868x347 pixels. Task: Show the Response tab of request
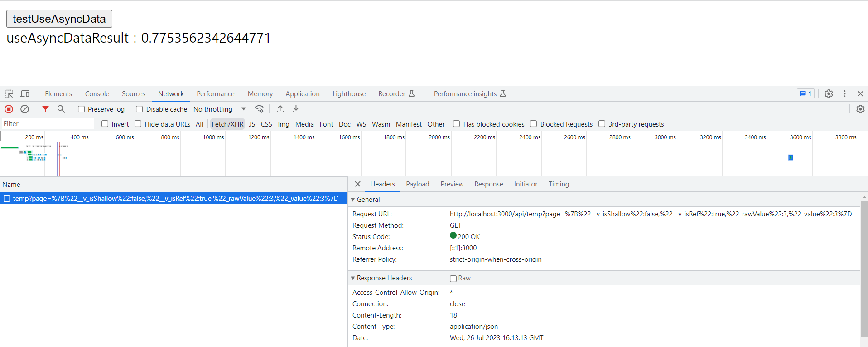point(488,184)
